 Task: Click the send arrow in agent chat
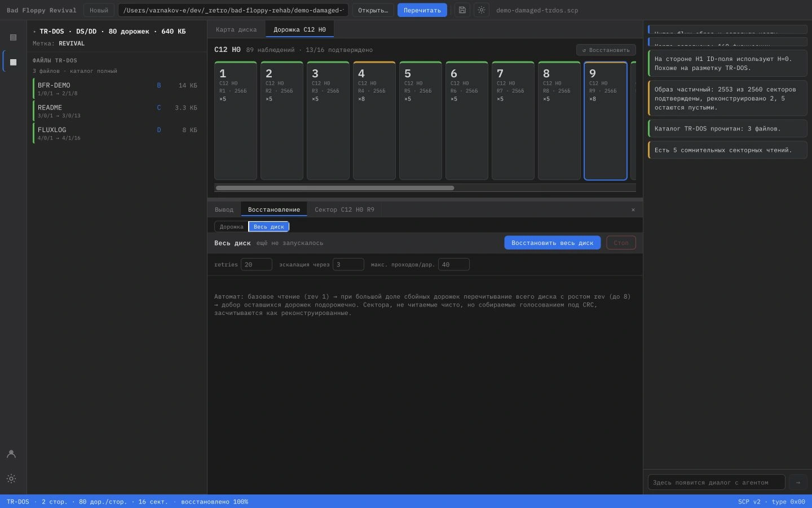click(x=798, y=482)
